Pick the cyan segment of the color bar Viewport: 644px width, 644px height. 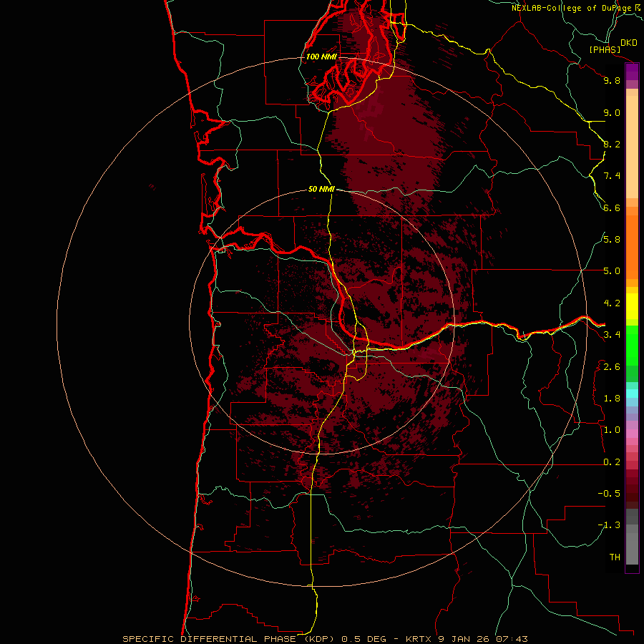coord(632,394)
